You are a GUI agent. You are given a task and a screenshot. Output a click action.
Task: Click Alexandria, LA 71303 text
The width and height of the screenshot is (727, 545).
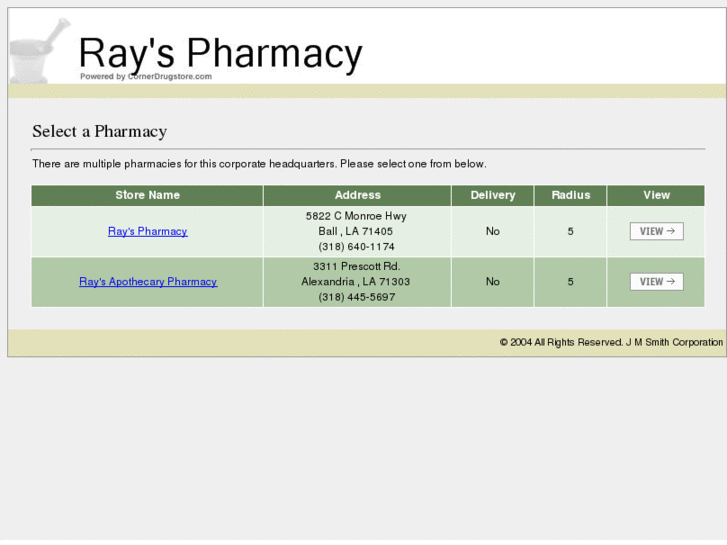click(x=356, y=282)
